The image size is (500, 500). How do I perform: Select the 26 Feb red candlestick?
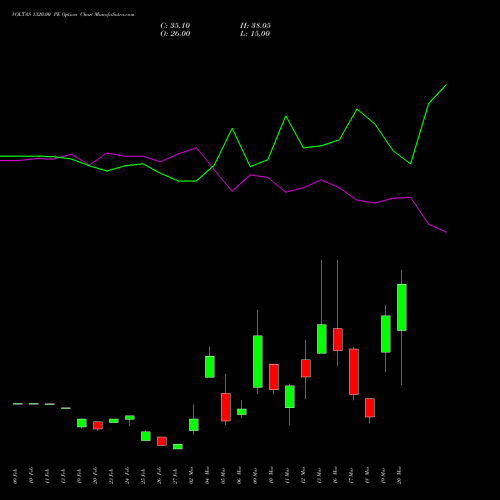point(162,441)
